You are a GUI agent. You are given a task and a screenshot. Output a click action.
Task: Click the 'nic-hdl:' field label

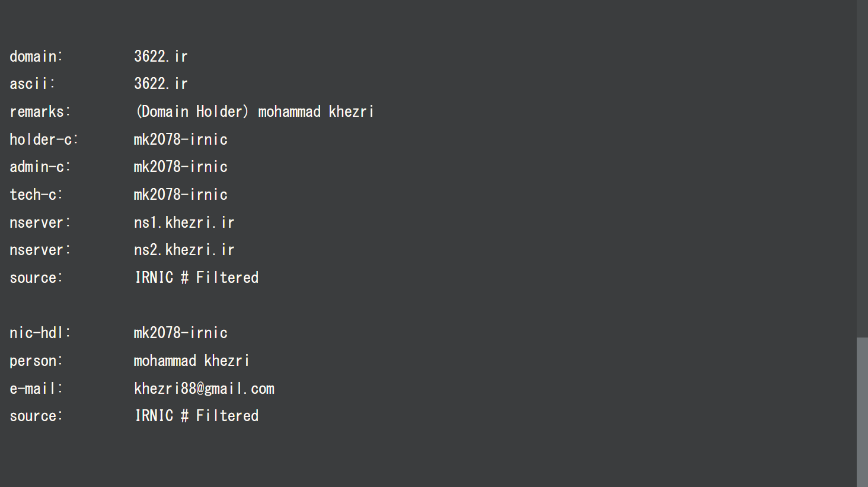click(40, 333)
